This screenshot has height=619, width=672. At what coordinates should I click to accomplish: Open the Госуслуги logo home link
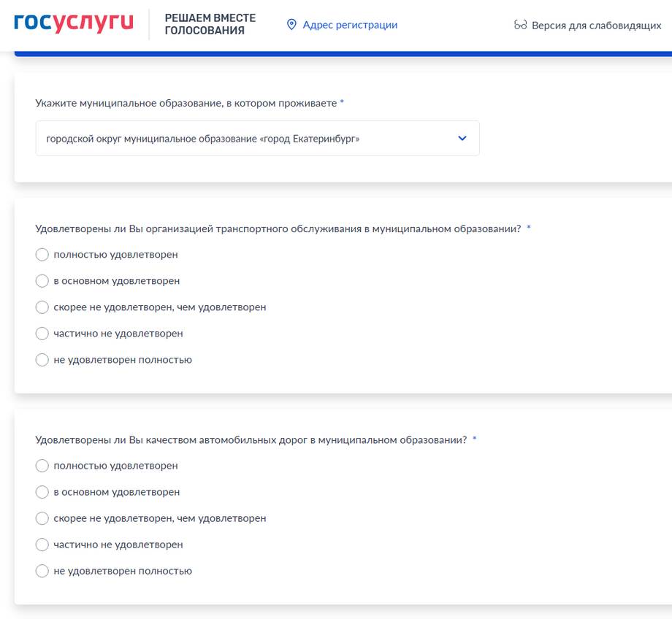[x=74, y=23]
